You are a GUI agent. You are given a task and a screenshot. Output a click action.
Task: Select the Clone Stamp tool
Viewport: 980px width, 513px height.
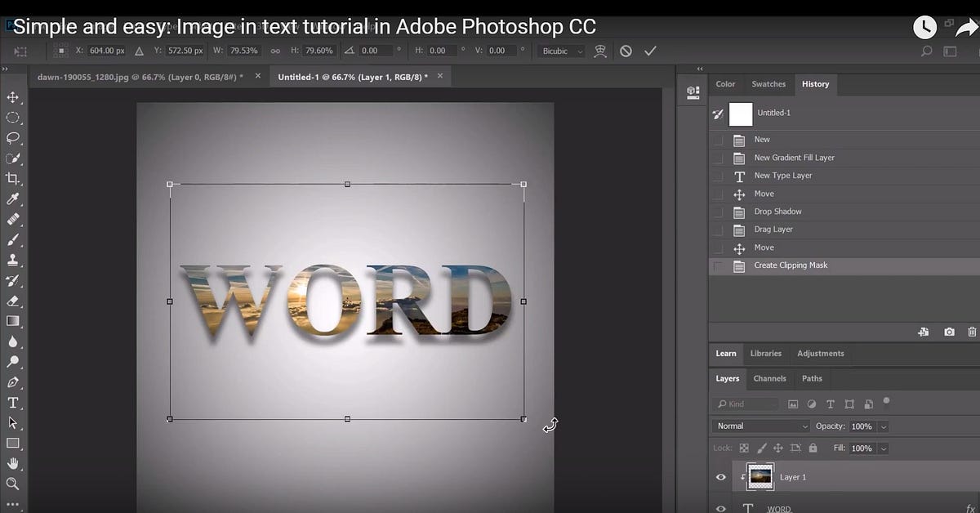12,260
